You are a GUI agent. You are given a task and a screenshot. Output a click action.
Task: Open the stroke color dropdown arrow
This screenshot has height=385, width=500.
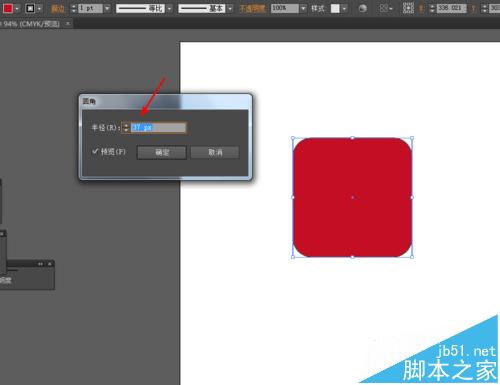39,9
